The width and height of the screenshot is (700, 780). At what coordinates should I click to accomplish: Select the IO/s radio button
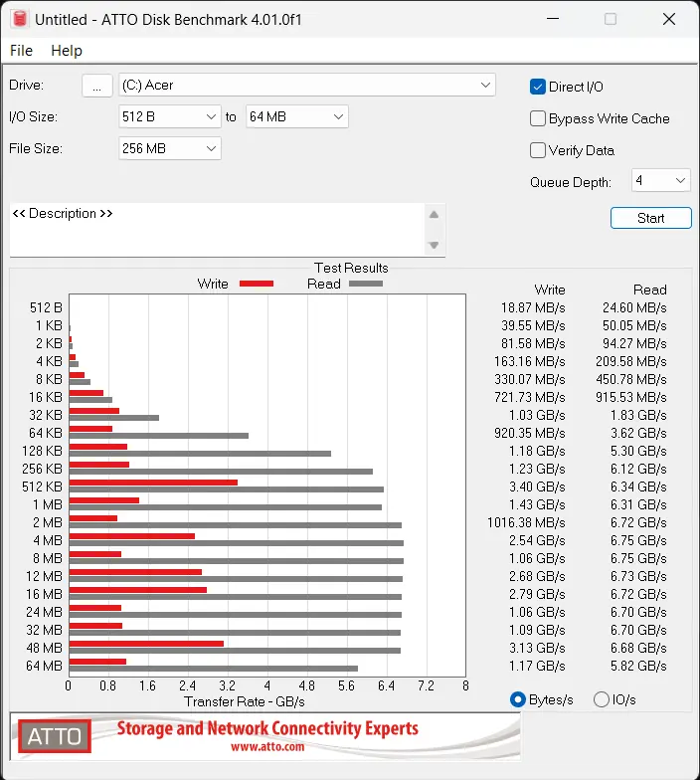pyautogui.click(x=601, y=700)
